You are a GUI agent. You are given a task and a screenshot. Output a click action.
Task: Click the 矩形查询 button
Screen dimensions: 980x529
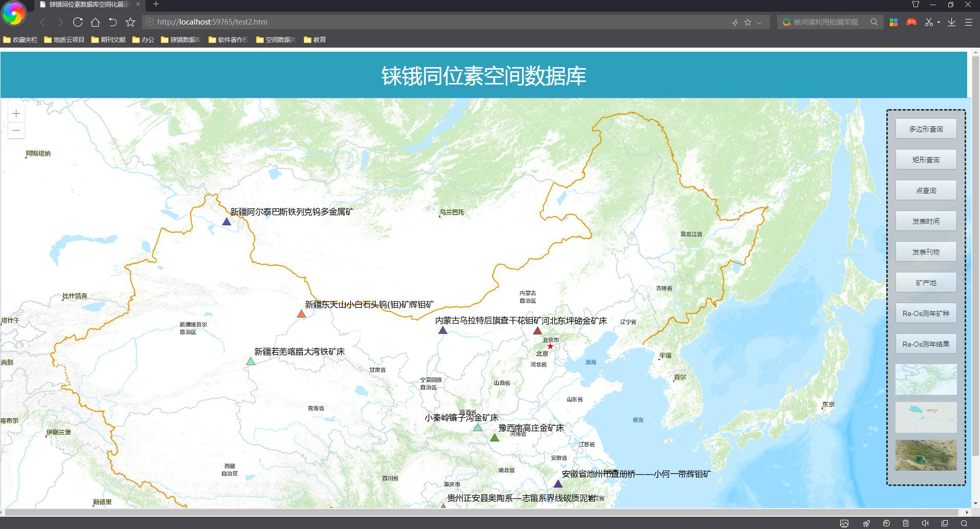pos(926,160)
